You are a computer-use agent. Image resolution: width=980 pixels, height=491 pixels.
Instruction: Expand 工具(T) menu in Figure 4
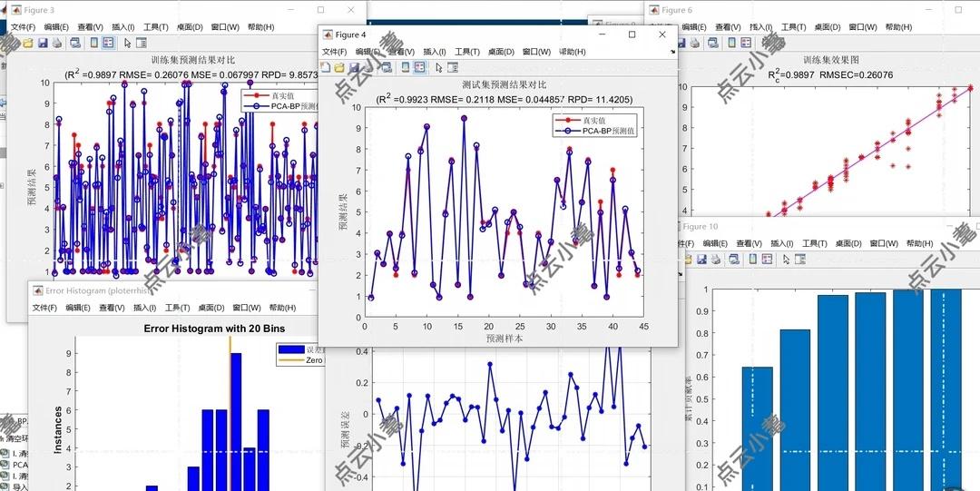click(x=468, y=52)
